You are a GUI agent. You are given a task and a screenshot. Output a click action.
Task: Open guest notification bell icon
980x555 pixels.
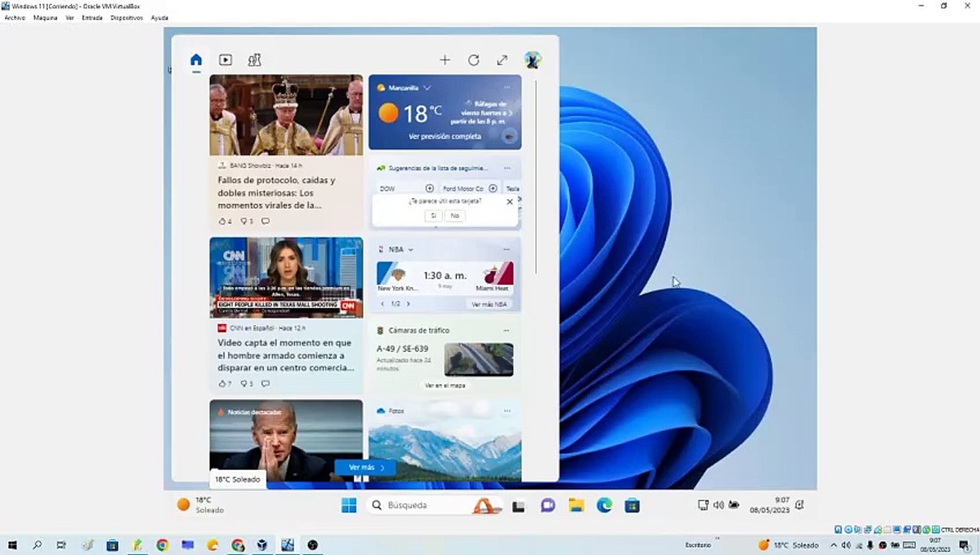(800, 505)
